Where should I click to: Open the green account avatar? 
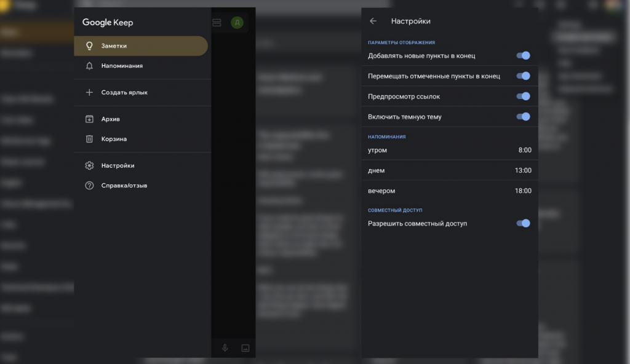pyautogui.click(x=237, y=23)
